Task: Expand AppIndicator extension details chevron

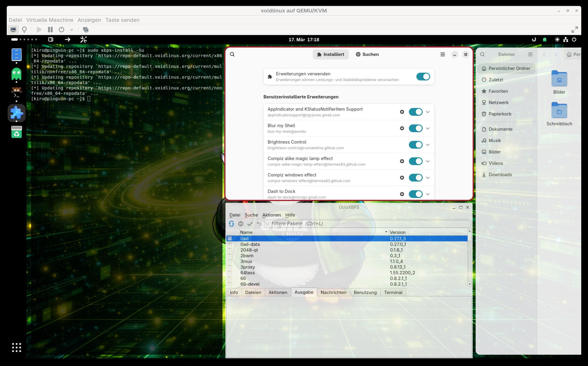Action: (x=428, y=112)
